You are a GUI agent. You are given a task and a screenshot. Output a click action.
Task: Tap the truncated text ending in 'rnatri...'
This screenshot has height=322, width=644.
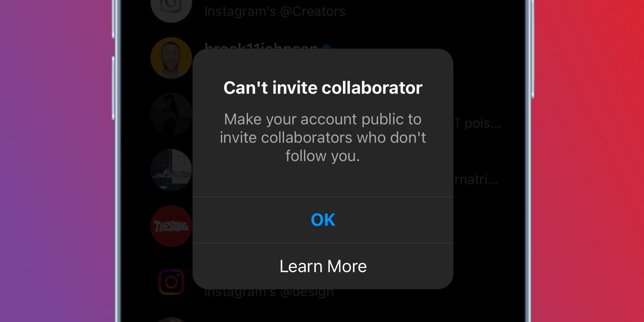(x=476, y=179)
